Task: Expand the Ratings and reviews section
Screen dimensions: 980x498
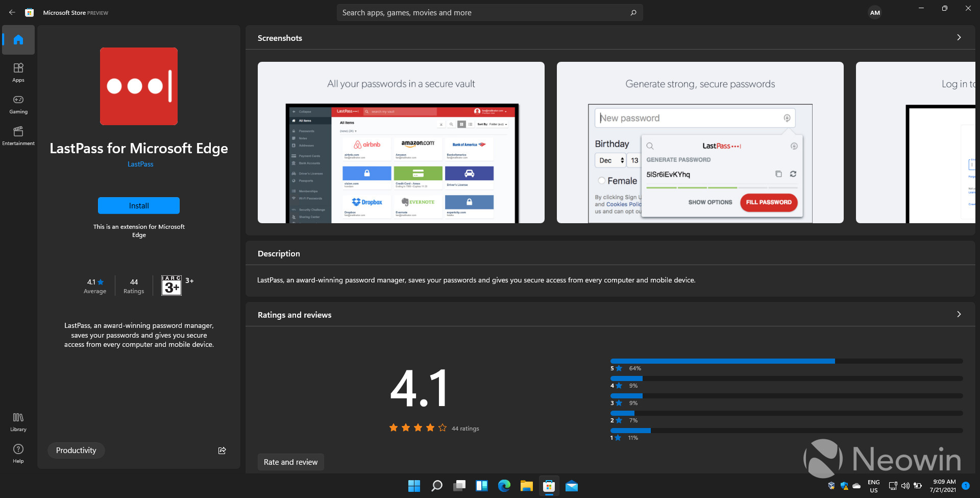Action: 959,315
